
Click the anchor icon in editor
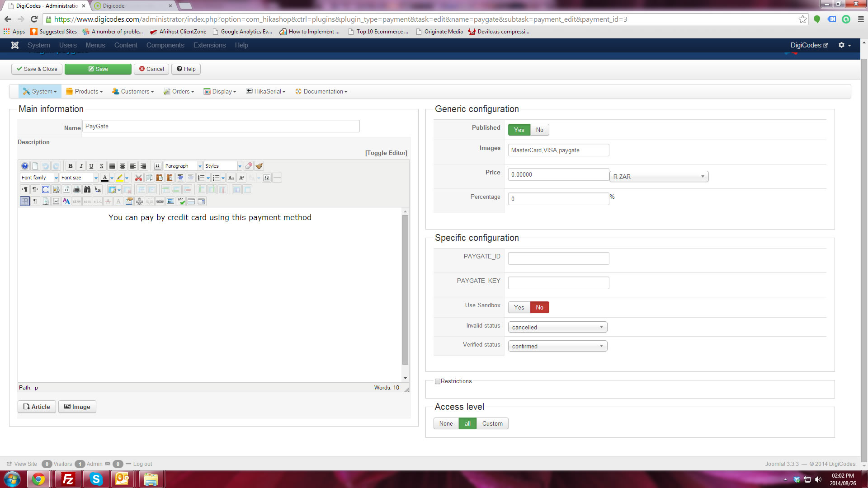click(x=139, y=201)
